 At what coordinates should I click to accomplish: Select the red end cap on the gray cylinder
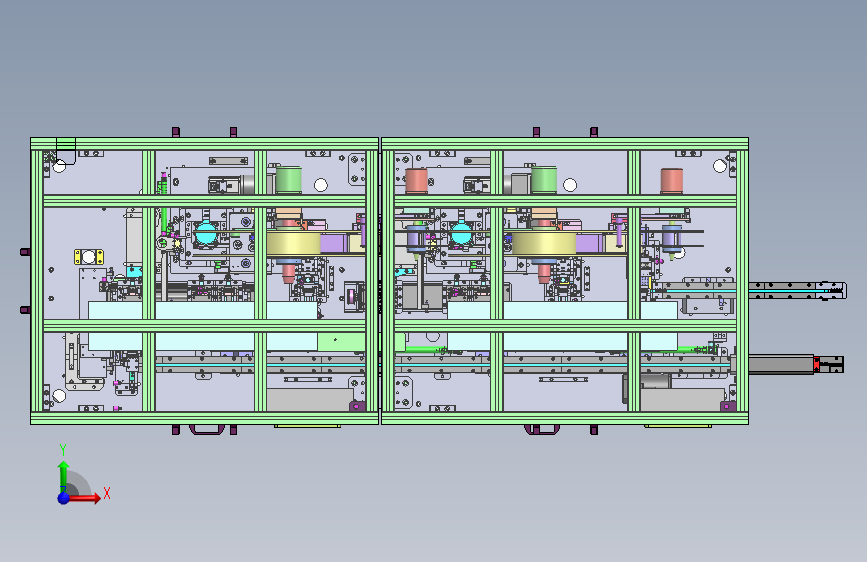tap(817, 365)
